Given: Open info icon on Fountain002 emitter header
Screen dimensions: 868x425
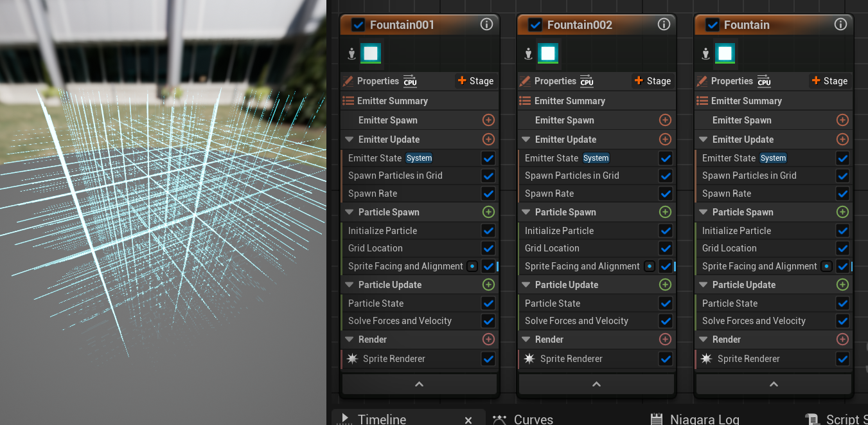Looking at the screenshot, I should click(x=664, y=24).
